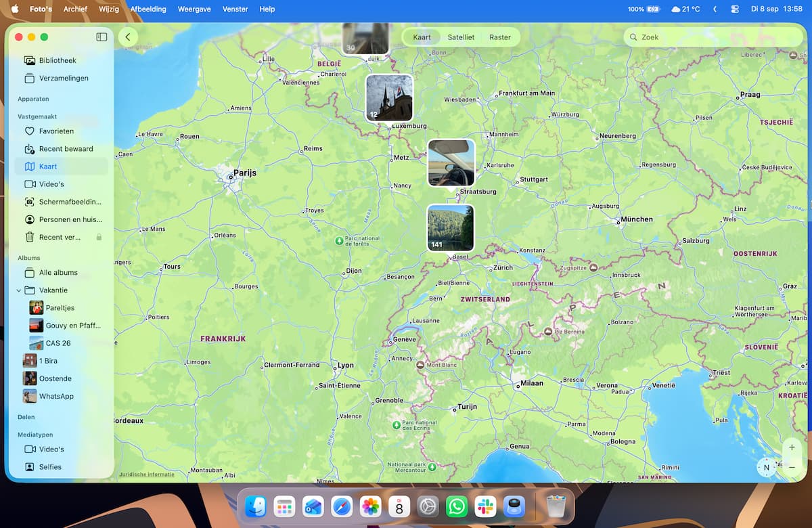Screen dimensions: 812x528
Task: Open Personen en huisdieren
Action: click(61, 219)
